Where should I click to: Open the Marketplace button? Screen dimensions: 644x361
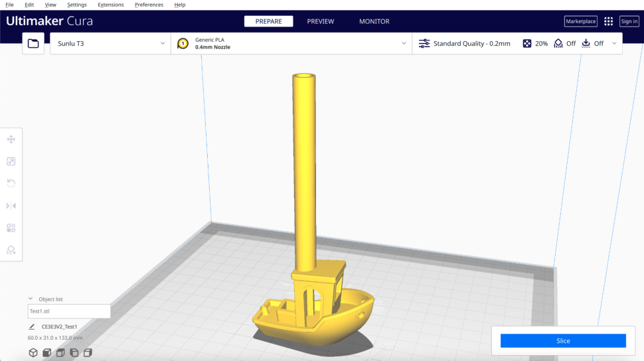coord(581,21)
